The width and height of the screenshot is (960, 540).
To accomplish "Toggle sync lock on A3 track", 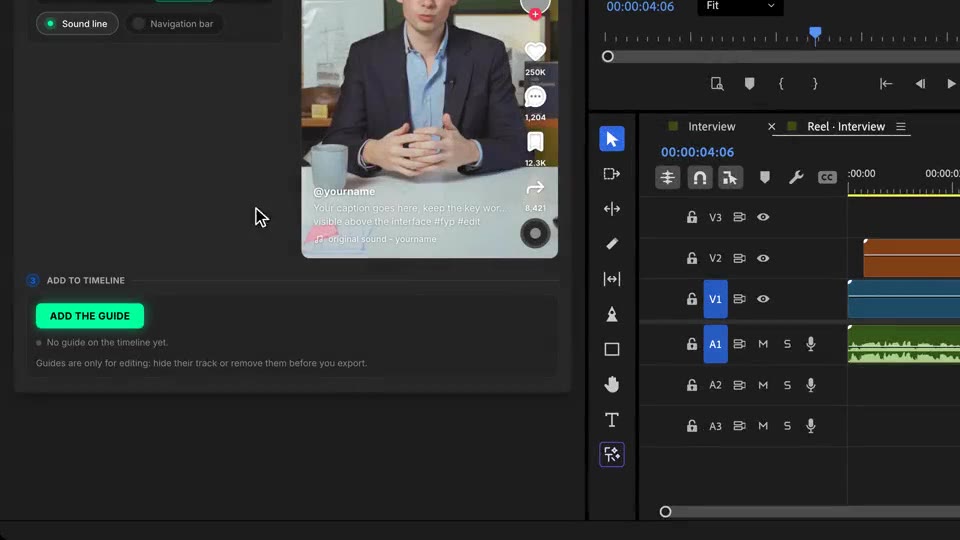I will pos(739,426).
